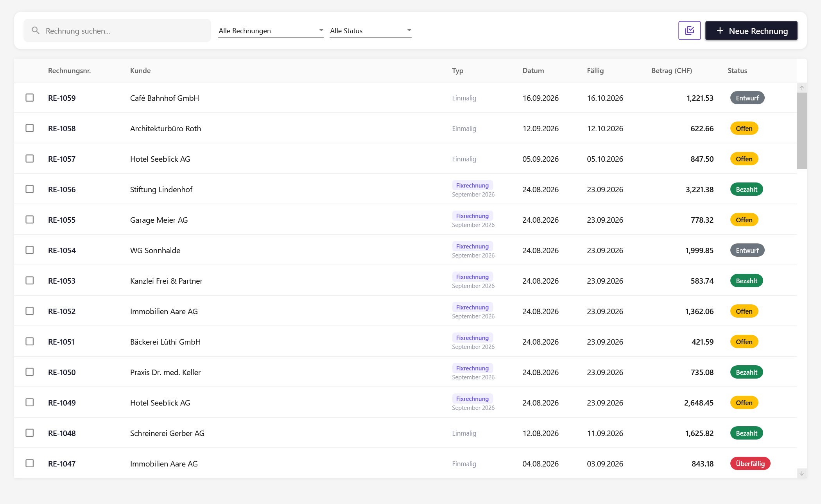Open invoice RE-1052
This screenshot has width=821, height=504.
click(62, 311)
